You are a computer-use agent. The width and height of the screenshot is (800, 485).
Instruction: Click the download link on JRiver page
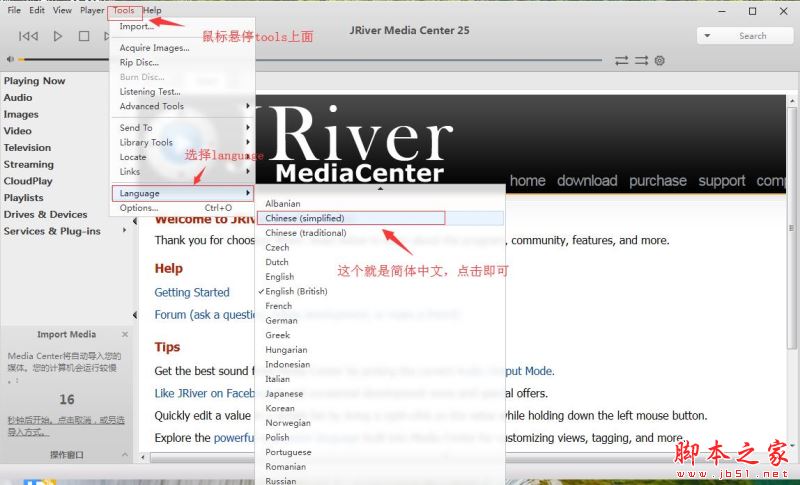[587, 181]
